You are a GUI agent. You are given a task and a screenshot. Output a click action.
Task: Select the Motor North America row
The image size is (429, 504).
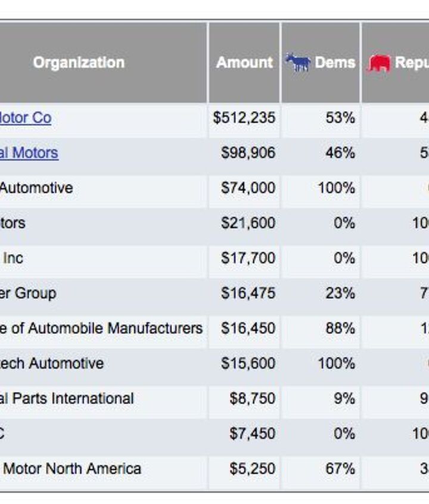[71, 469]
